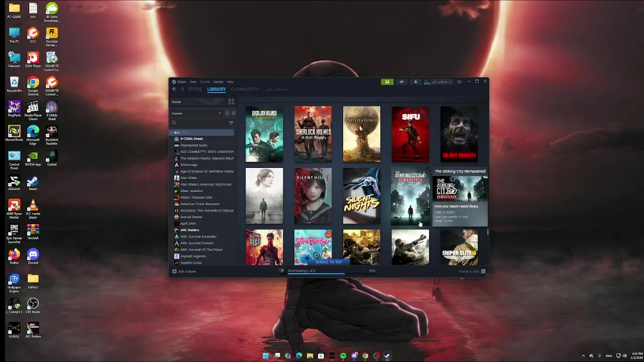Go forward with the Steam forward arrow
This screenshot has width=644, height=362.
coord(182,89)
